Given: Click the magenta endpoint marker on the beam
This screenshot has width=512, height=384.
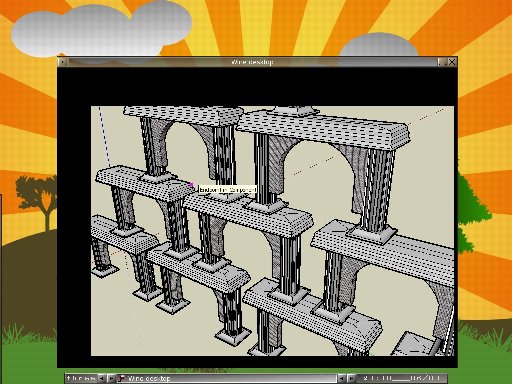Looking at the screenshot, I should 192,184.
